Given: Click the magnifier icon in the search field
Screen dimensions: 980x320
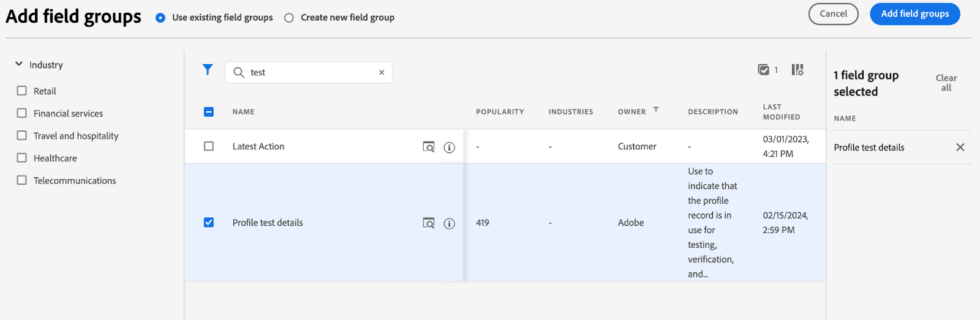Looking at the screenshot, I should click(x=239, y=72).
